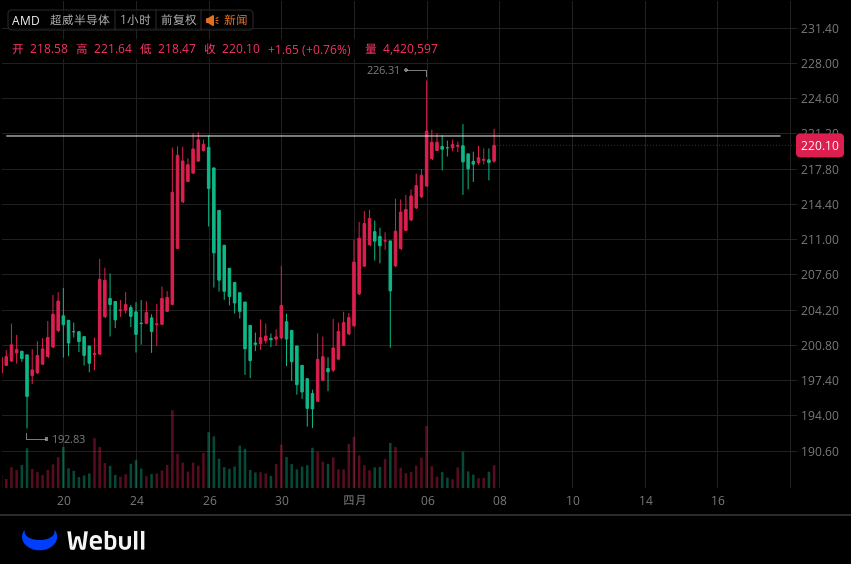The image size is (851, 564).
Task: Click the 16 date axis label
Action: click(x=717, y=500)
